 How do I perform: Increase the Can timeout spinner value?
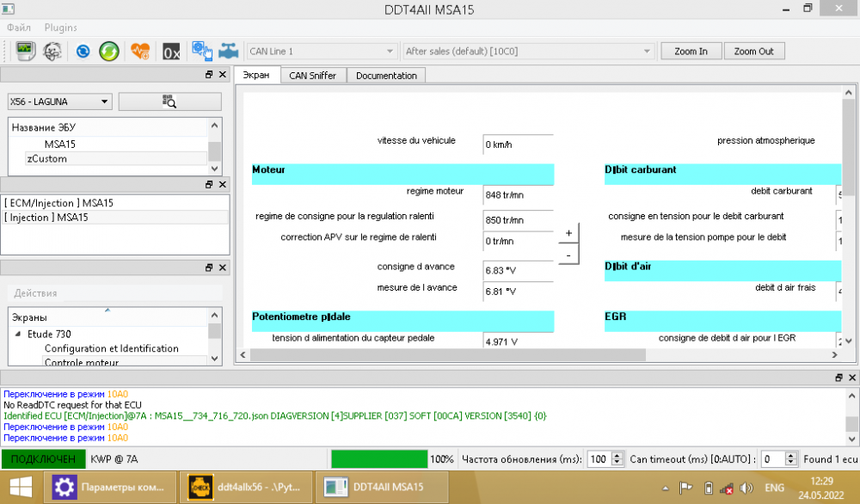click(791, 455)
